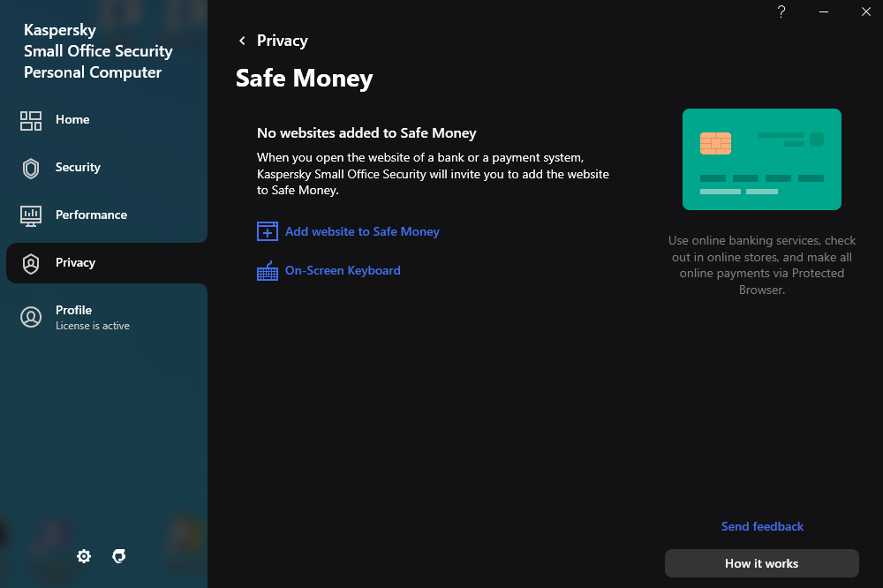The width and height of the screenshot is (883, 588).
Task: Click the Performance monitor chart icon
Action: pyautogui.click(x=31, y=215)
